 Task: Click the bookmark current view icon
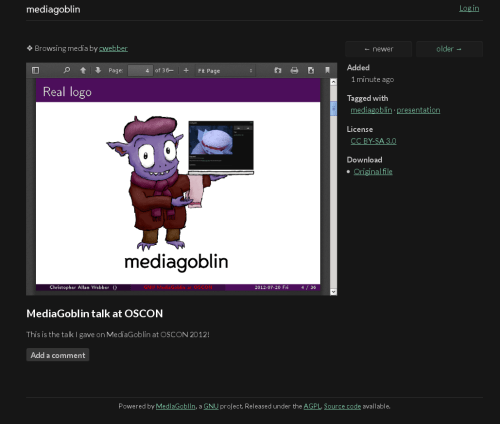327,70
